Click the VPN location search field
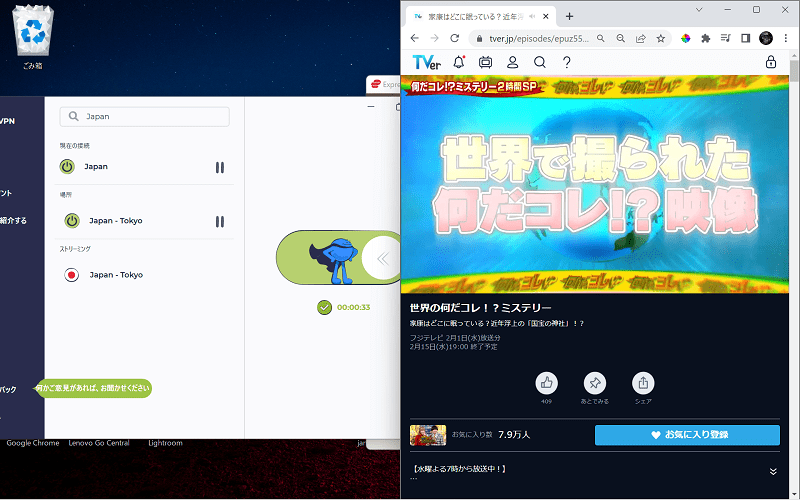Viewport: 800px width, 500px height. 144,116
